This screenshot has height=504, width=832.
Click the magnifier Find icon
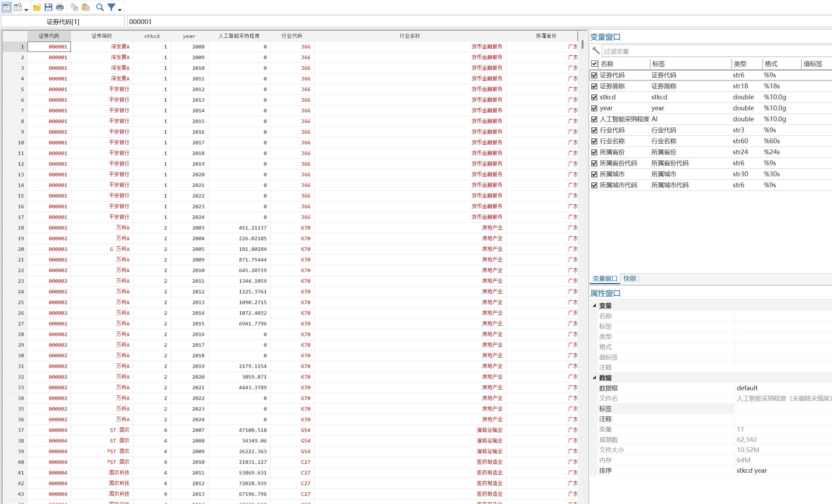pyautogui.click(x=100, y=7)
